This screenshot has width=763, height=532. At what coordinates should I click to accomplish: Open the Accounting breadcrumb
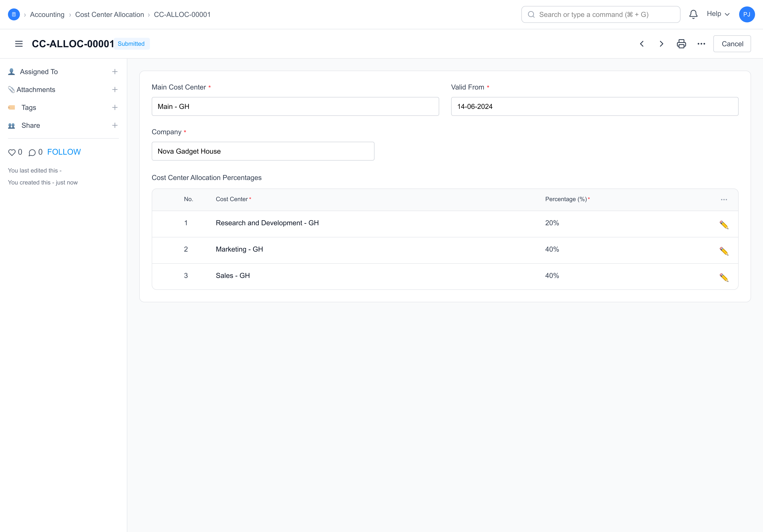tap(47, 15)
